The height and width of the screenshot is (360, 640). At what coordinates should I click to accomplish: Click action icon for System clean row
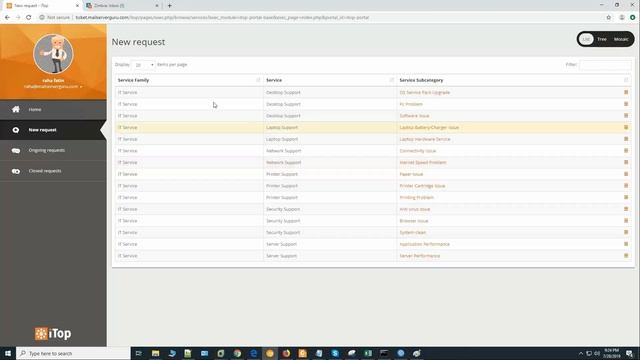(626, 232)
